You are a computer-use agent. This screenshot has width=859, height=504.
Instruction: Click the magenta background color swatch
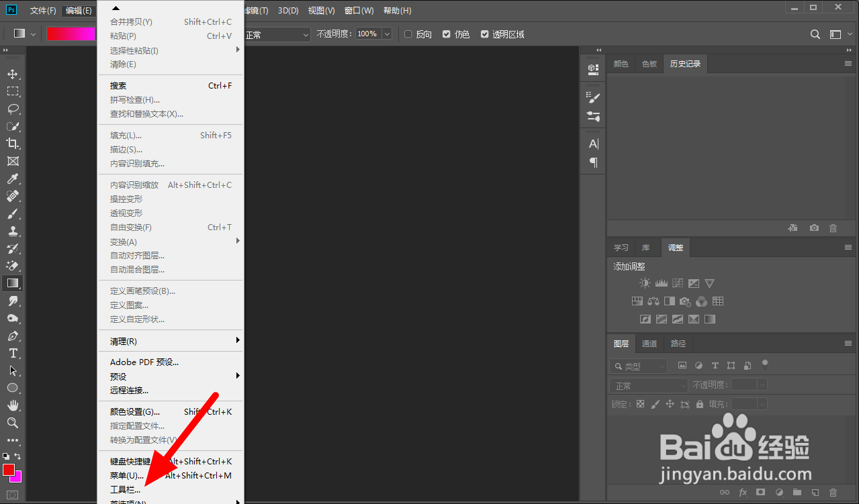[17, 477]
